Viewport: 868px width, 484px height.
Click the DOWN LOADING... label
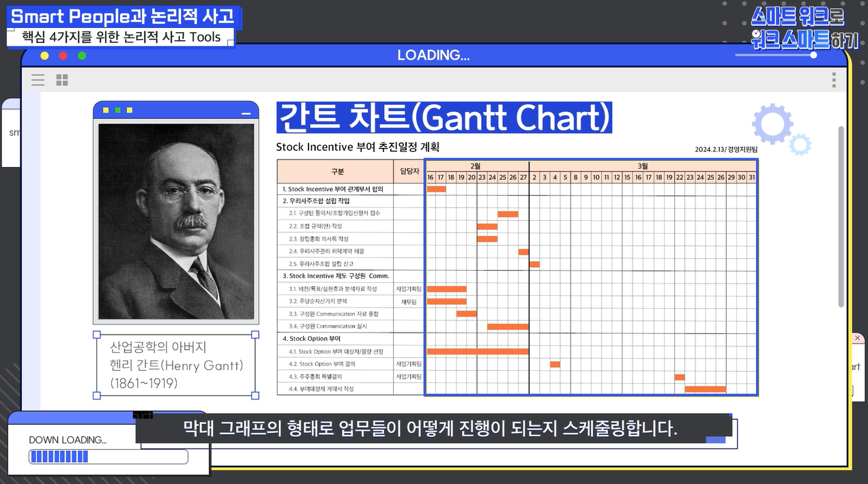tap(68, 440)
